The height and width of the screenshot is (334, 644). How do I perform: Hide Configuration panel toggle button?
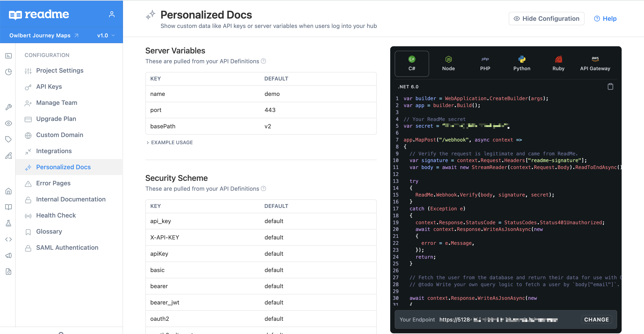point(546,19)
